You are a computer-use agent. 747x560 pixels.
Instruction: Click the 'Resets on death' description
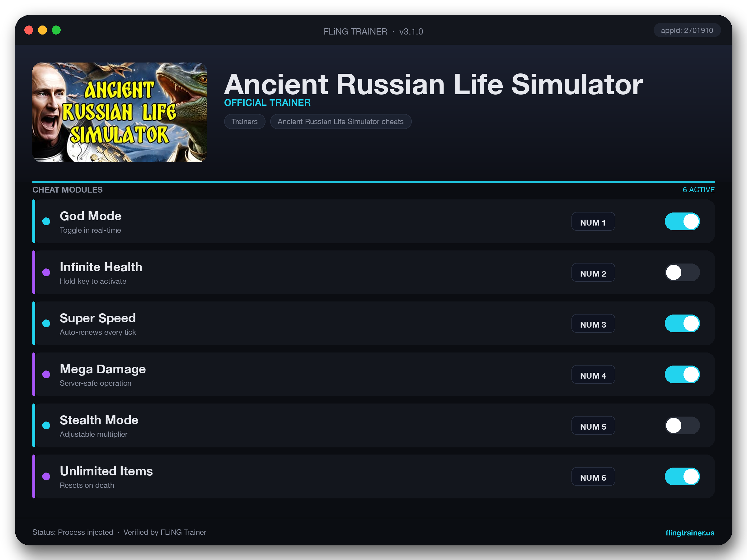tap(87, 485)
